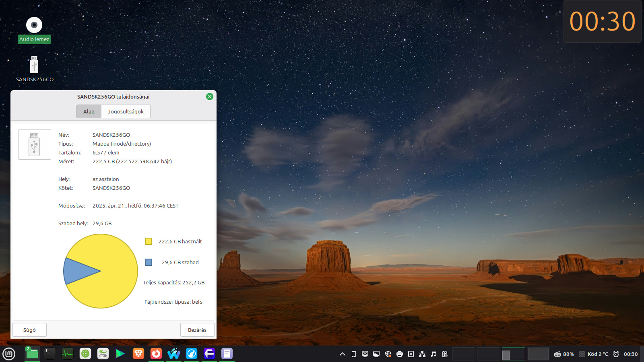Switch to the first workspace in the pager
644x362 pixels.
464,354
